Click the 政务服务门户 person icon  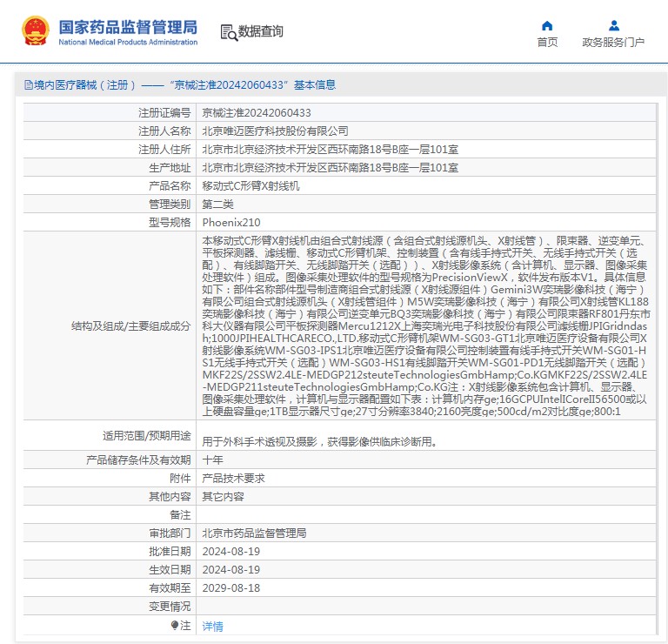click(x=613, y=25)
